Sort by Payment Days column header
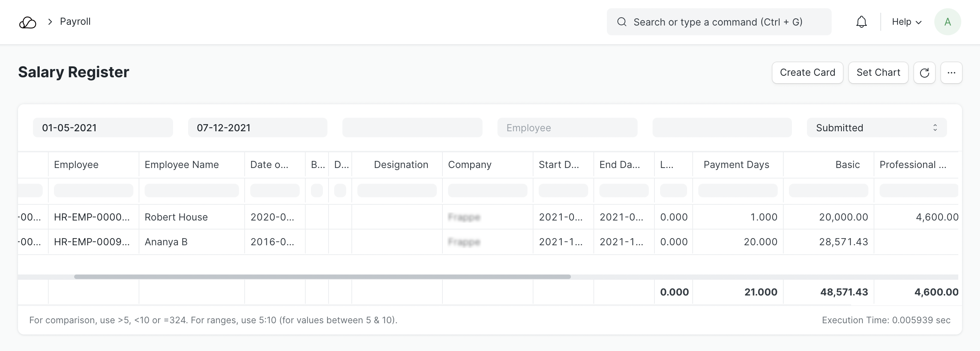Viewport: 980px width, 351px height. click(x=736, y=165)
